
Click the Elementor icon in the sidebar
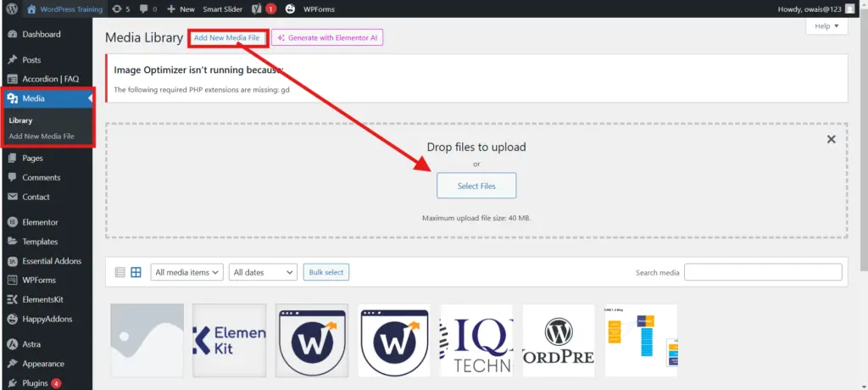point(12,222)
